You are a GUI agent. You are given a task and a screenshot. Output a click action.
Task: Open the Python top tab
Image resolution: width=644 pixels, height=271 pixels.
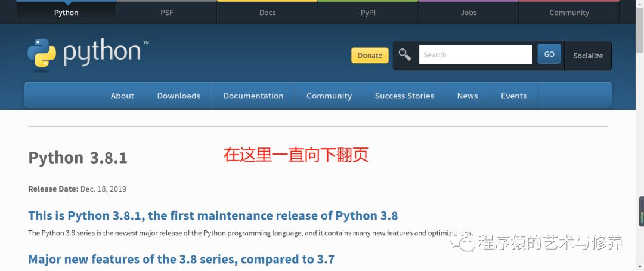point(66,13)
